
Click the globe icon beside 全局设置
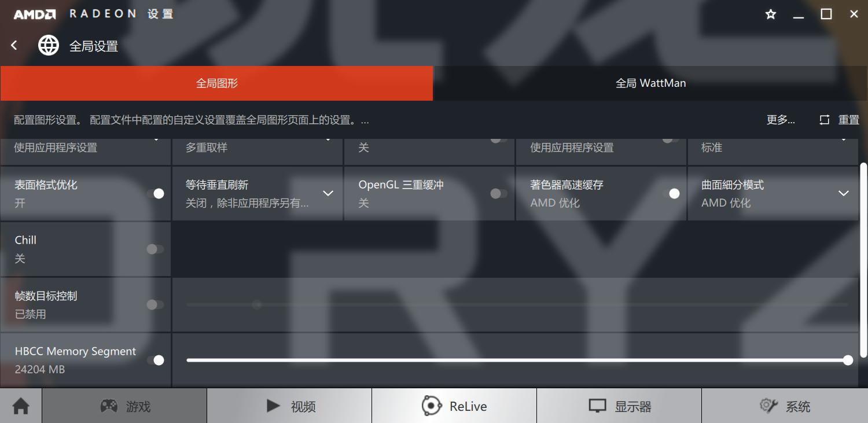tap(49, 45)
